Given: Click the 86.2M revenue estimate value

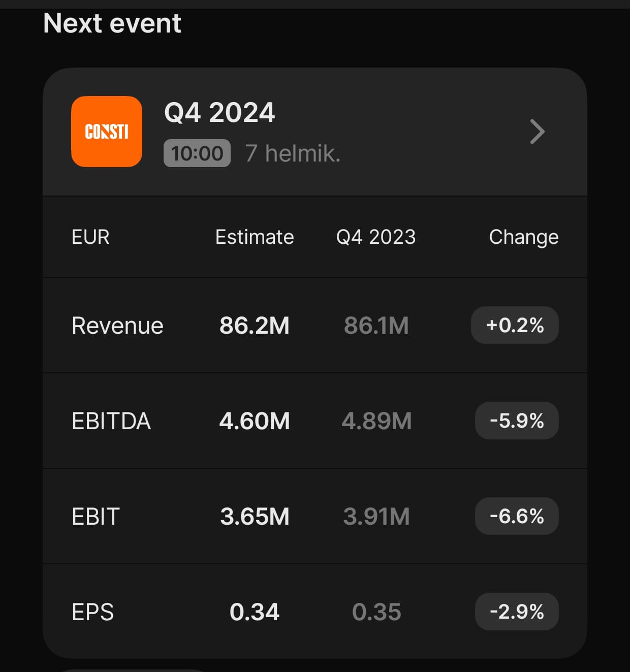Looking at the screenshot, I should click(x=255, y=326).
